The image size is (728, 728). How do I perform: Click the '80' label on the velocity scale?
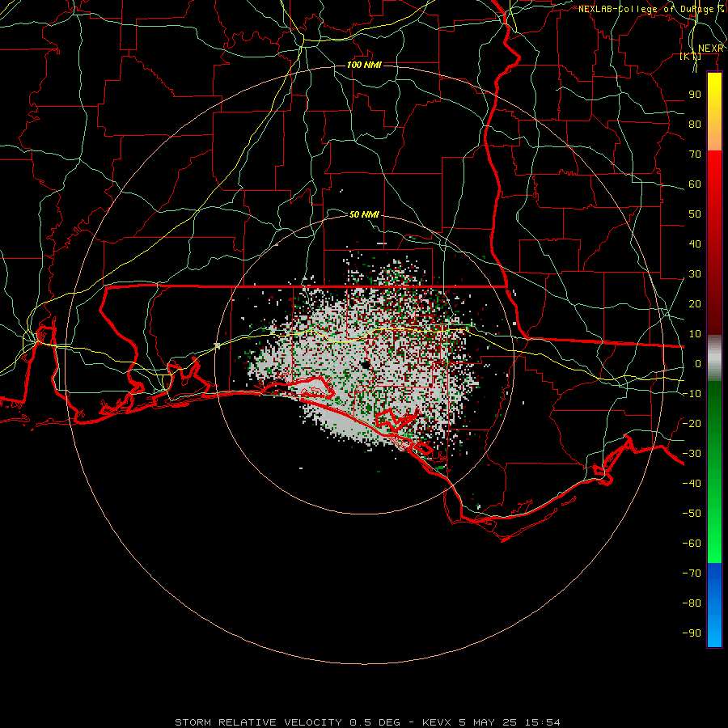click(x=695, y=125)
